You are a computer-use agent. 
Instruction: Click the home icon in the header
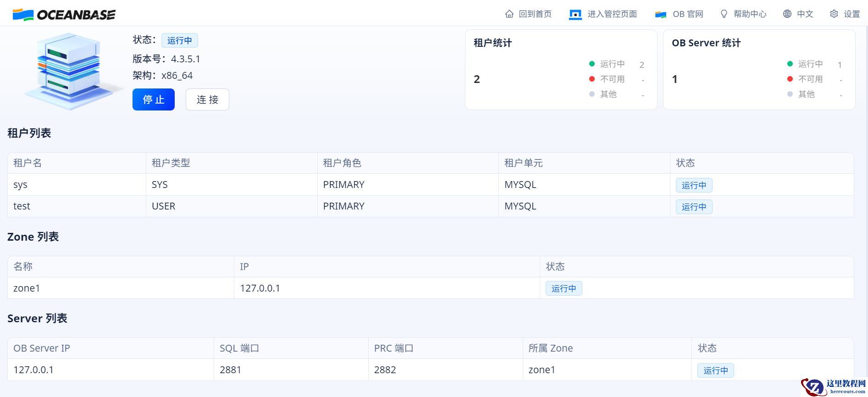509,14
